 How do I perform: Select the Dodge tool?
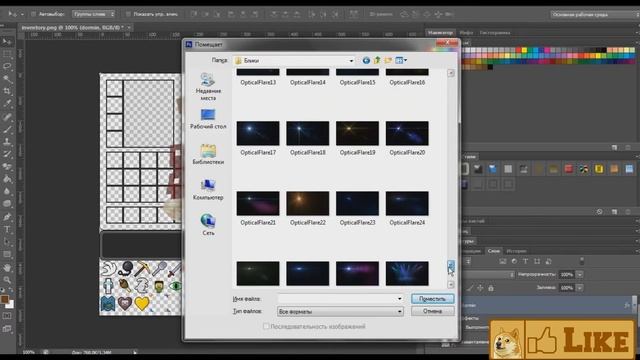click(7, 204)
